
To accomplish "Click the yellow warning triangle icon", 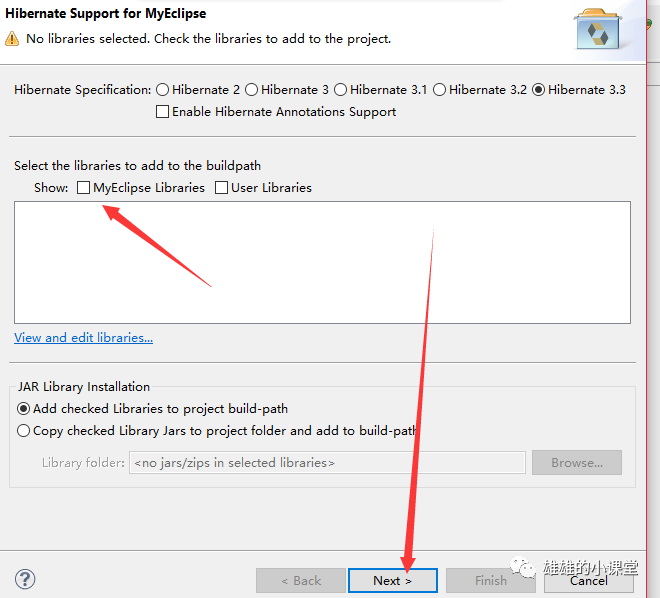I will pyautogui.click(x=12, y=39).
